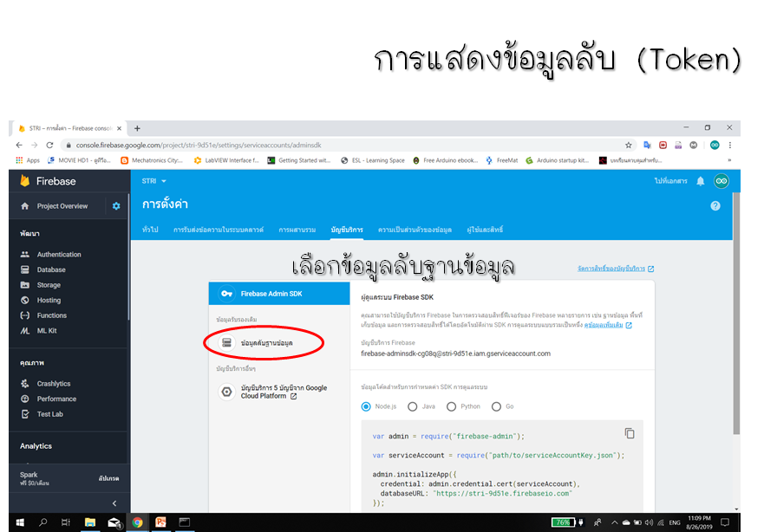Click the อัปเกรด upgrade button

pos(108,478)
